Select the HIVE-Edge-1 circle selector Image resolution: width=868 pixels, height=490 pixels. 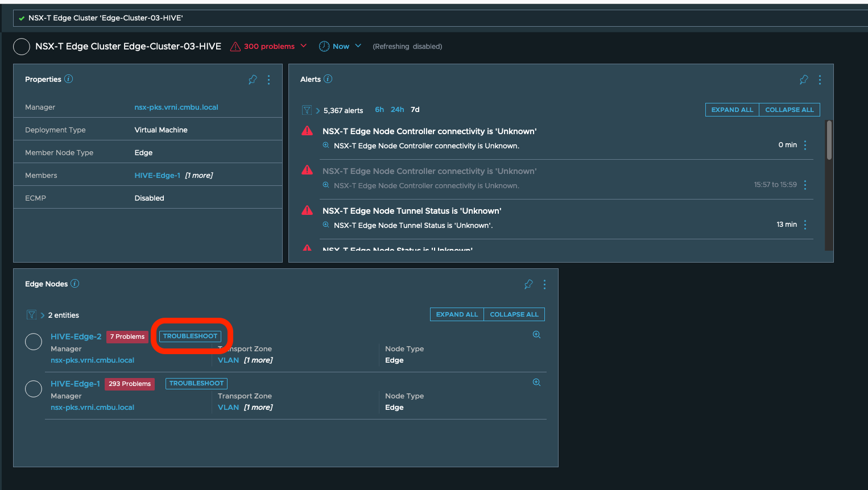(34, 389)
